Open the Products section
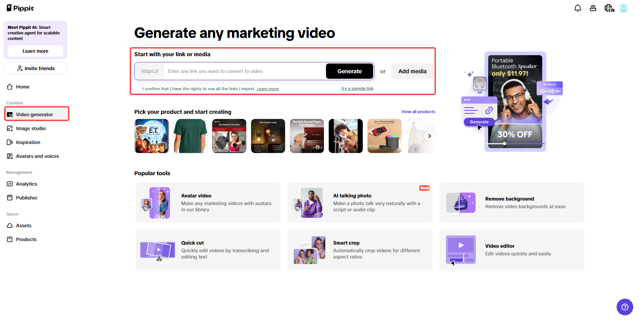This screenshot has width=644, height=324. (x=26, y=239)
